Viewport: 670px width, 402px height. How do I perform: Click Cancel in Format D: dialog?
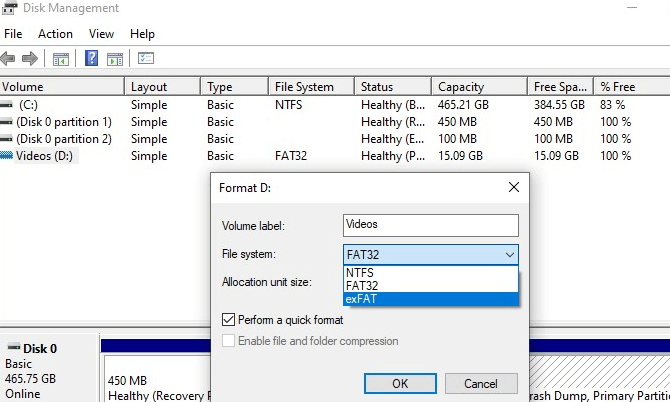[x=481, y=384]
